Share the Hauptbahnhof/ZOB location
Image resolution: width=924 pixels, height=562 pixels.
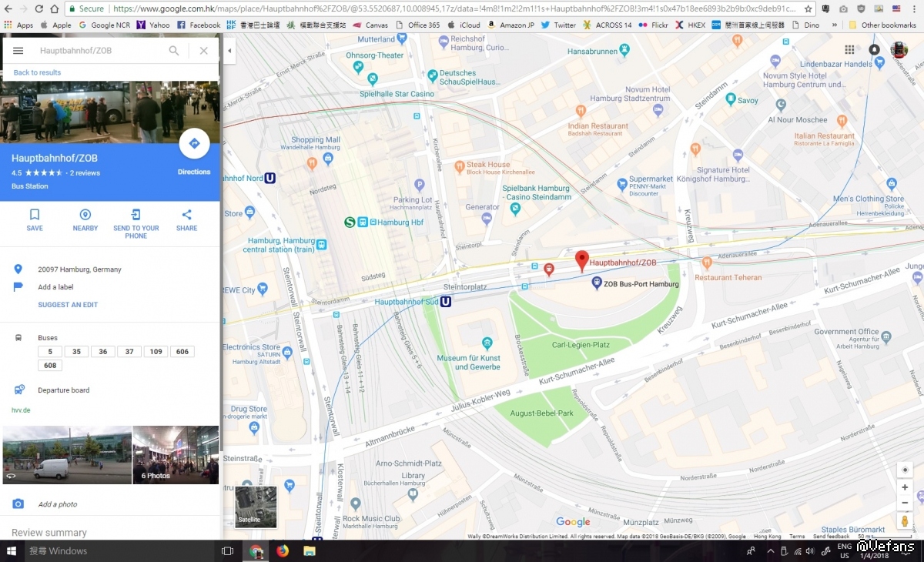[186, 219]
